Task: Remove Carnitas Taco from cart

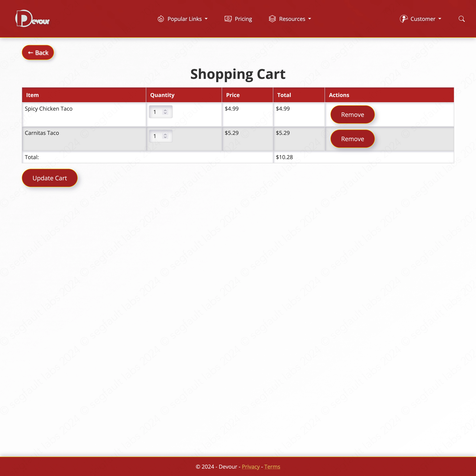Action: point(353,139)
